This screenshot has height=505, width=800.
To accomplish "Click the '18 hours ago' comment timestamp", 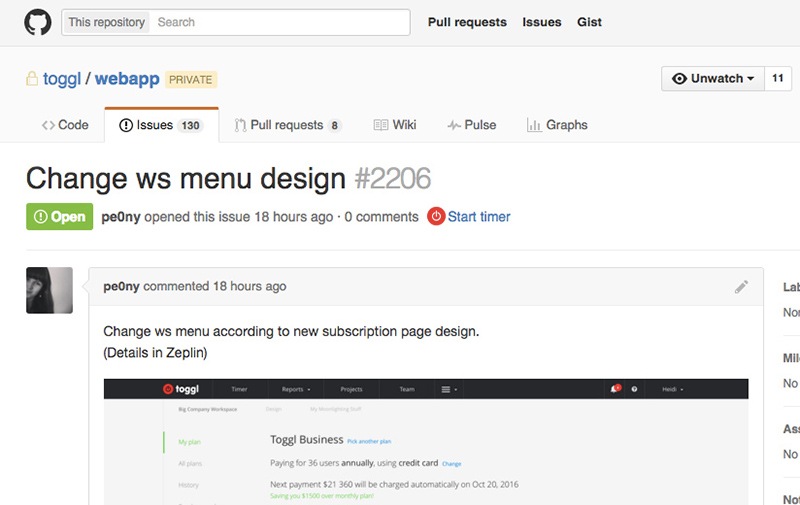I will click(249, 286).
